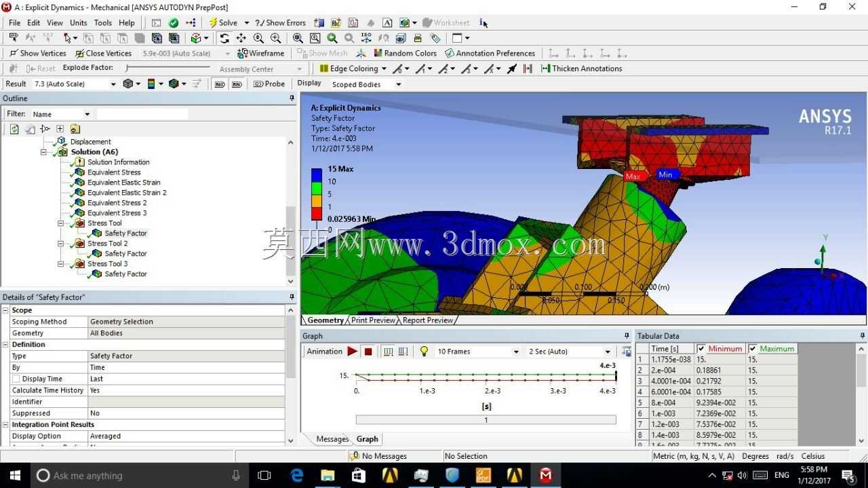This screenshot has width=868, height=488.
Task: Open Microsoft Edge from the taskbar
Action: pos(298,475)
